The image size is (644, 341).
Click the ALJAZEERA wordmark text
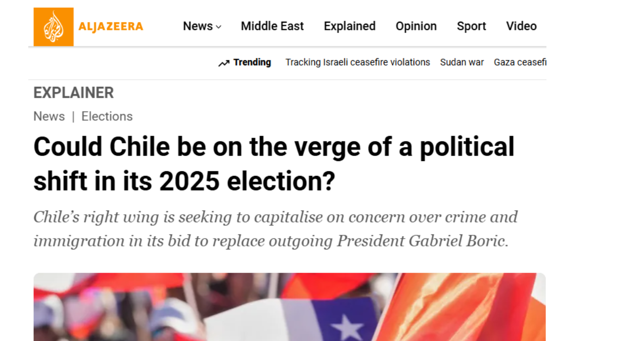pos(111,27)
